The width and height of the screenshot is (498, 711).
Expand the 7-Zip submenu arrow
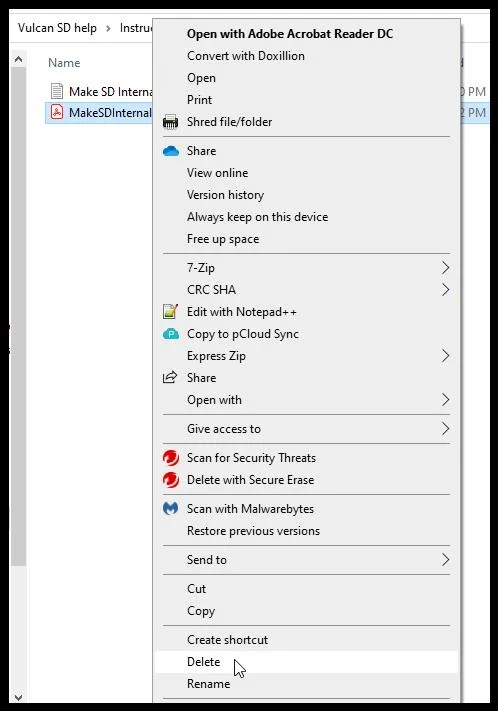point(445,268)
